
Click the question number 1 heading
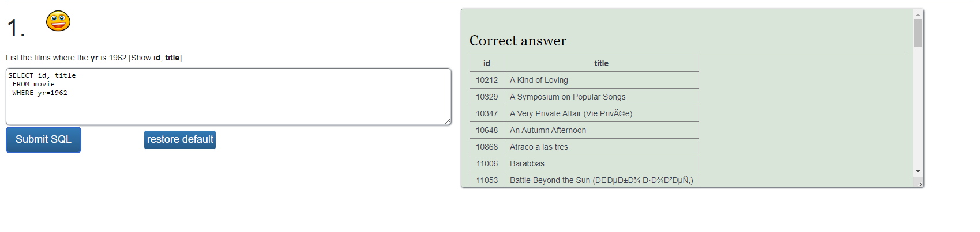(16, 28)
